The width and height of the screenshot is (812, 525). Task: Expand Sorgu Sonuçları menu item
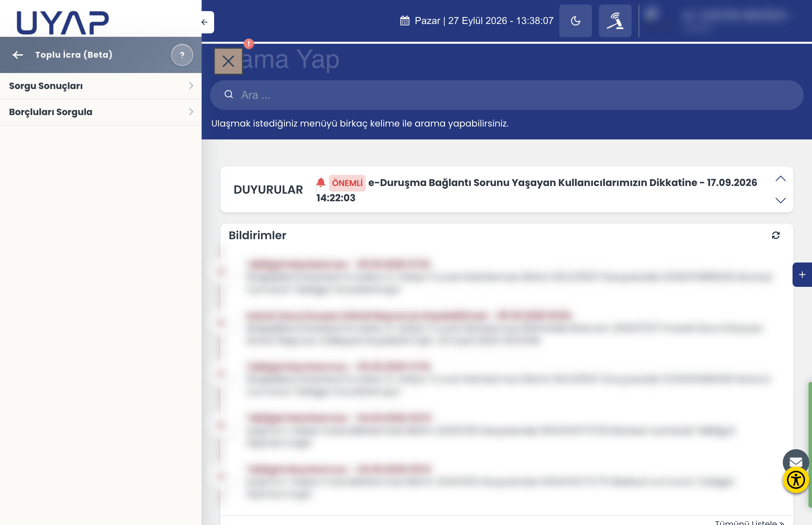click(x=101, y=86)
